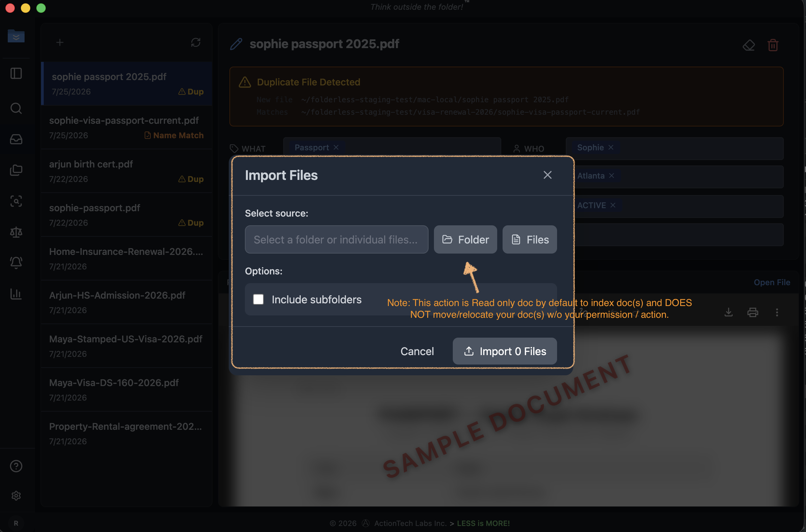The image size is (806, 532).
Task: Select Arjun-HS-Admission-2026.pdf in the list
Action: [x=126, y=302]
